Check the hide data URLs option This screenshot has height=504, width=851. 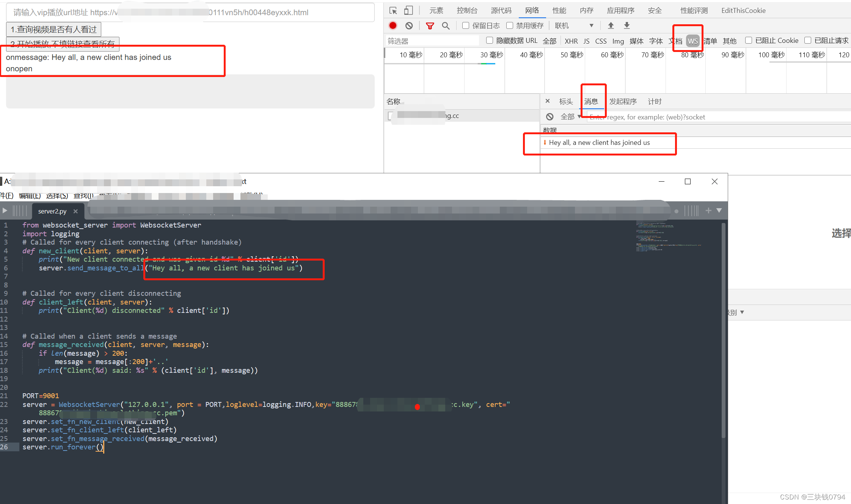[490, 40]
